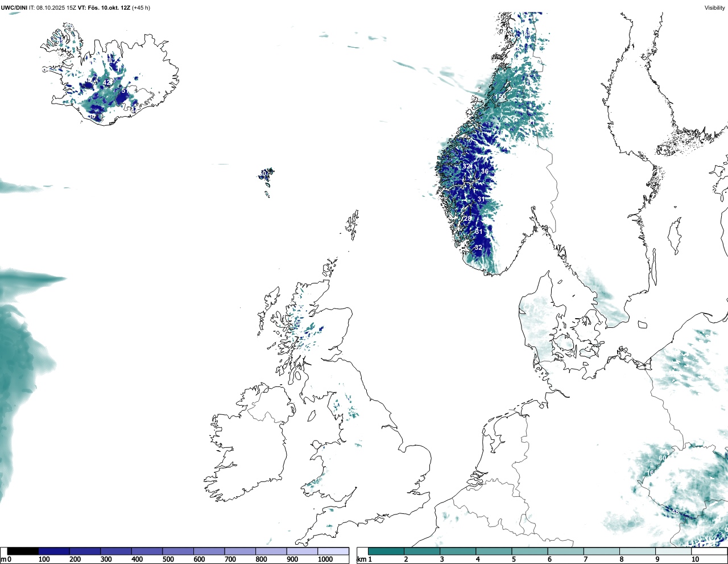Click the 'm' unit label of legend
This screenshot has width=728, height=564.
pyautogui.click(x=3, y=560)
